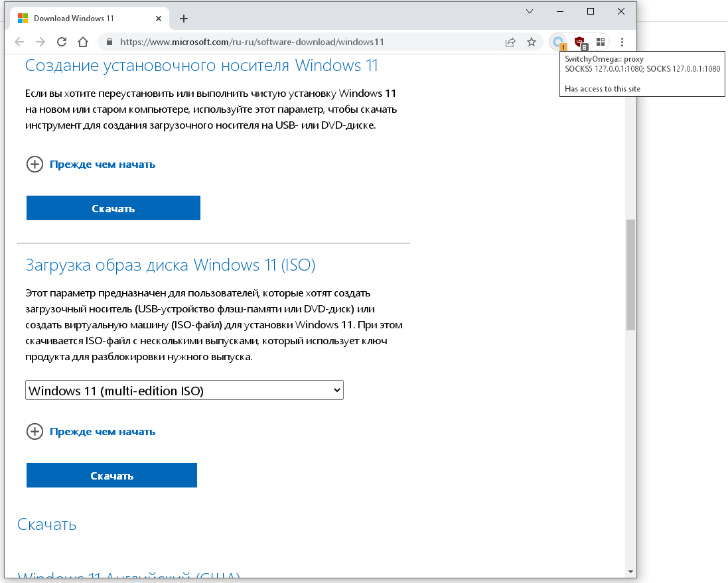Go forward to the next page
The image size is (728, 583).
40,42
